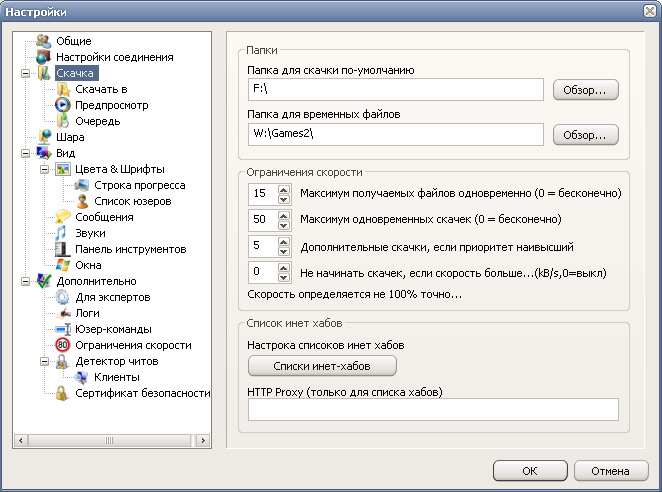Click the padlock icon for Сертификат безопасности
Screen dimensions: 662x492
62,393
